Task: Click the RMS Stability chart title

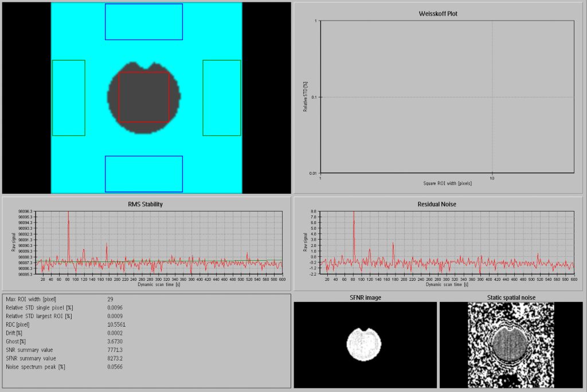Action: pyautogui.click(x=146, y=204)
